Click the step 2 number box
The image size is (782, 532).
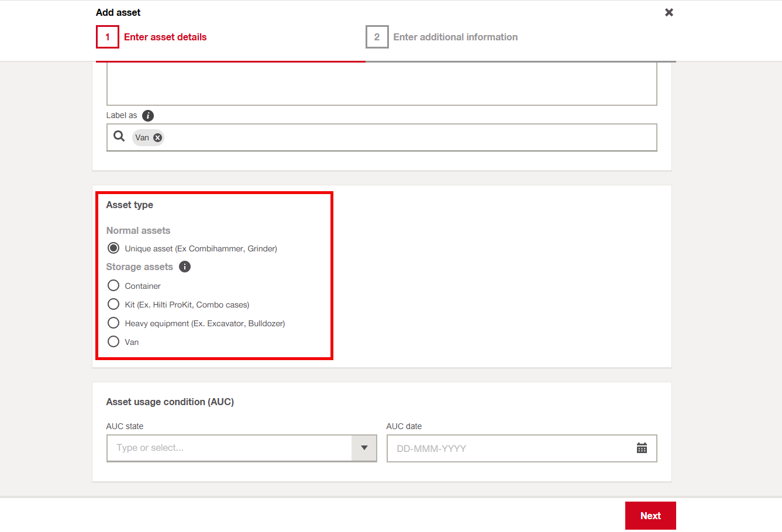point(377,37)
